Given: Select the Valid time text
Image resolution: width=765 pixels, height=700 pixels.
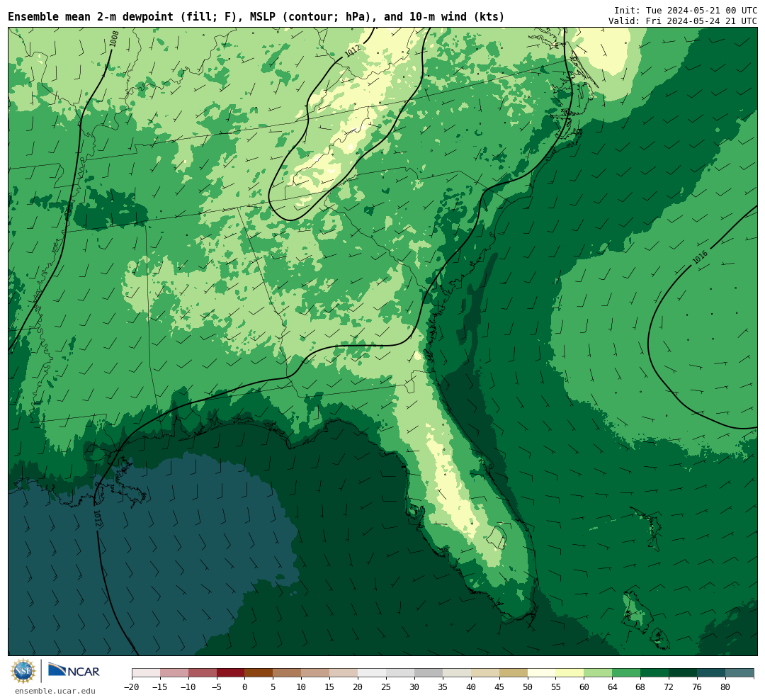Looking at the screenshot, I should click(x=683, y=21).
